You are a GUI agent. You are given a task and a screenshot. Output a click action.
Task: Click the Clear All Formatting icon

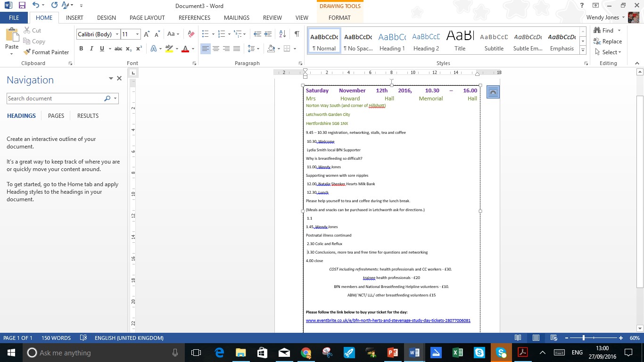tap(191, 34)
